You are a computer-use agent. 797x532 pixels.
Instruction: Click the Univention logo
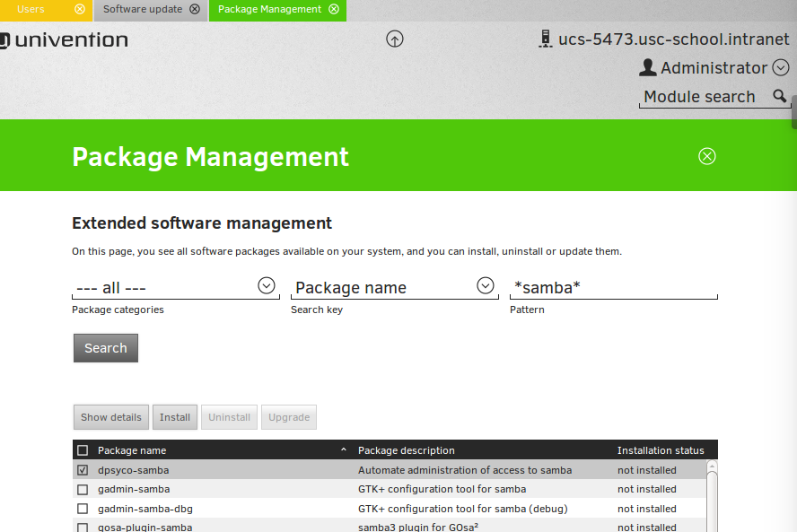(65, 39)
